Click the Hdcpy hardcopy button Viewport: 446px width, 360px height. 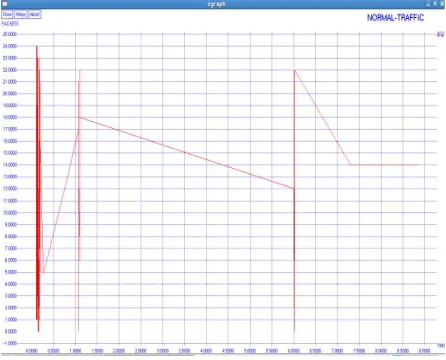(21, 14)
